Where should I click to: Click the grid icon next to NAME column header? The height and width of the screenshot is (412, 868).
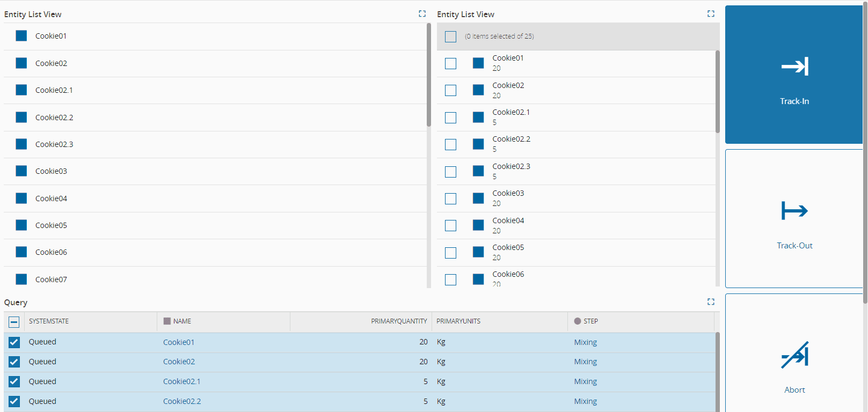pyautogui.click(x=167, y=321)
